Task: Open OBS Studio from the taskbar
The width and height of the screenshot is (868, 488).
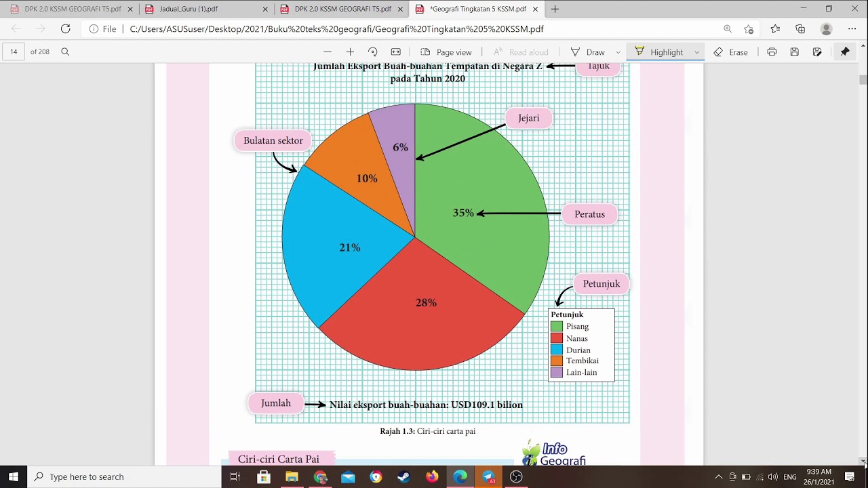Action: [516, 476]
